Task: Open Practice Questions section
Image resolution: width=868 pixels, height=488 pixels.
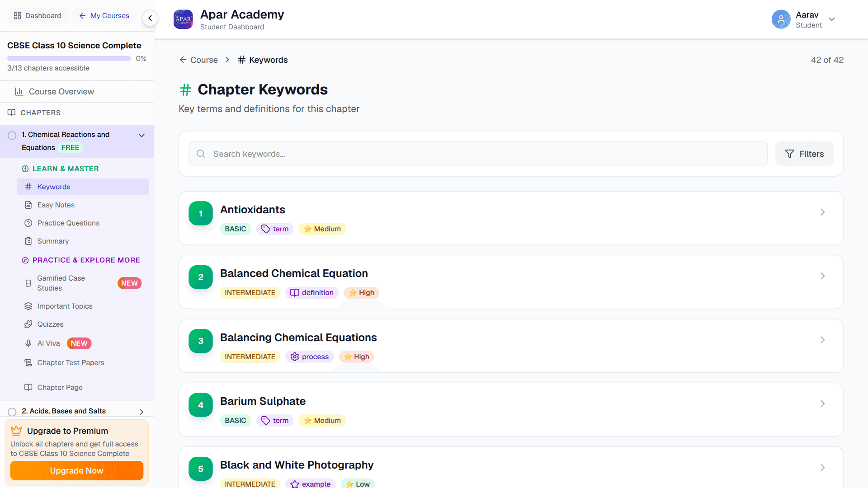Action: pos(83,223)
